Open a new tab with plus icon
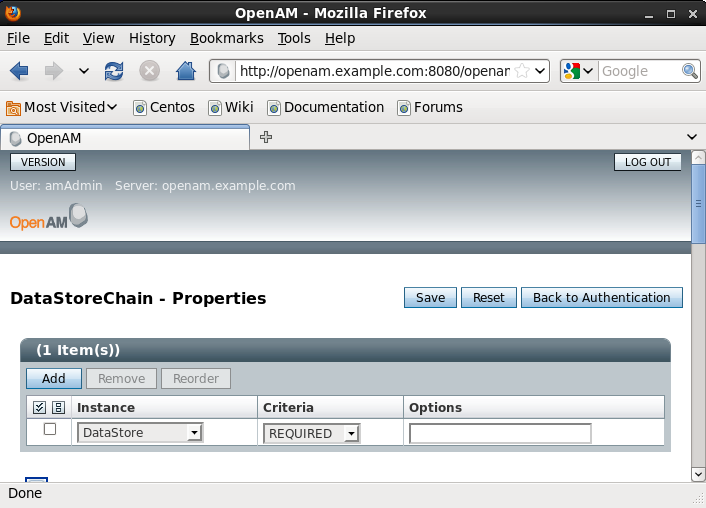The width and height of the screenshot is (706, 508). (x=266, y=137)
